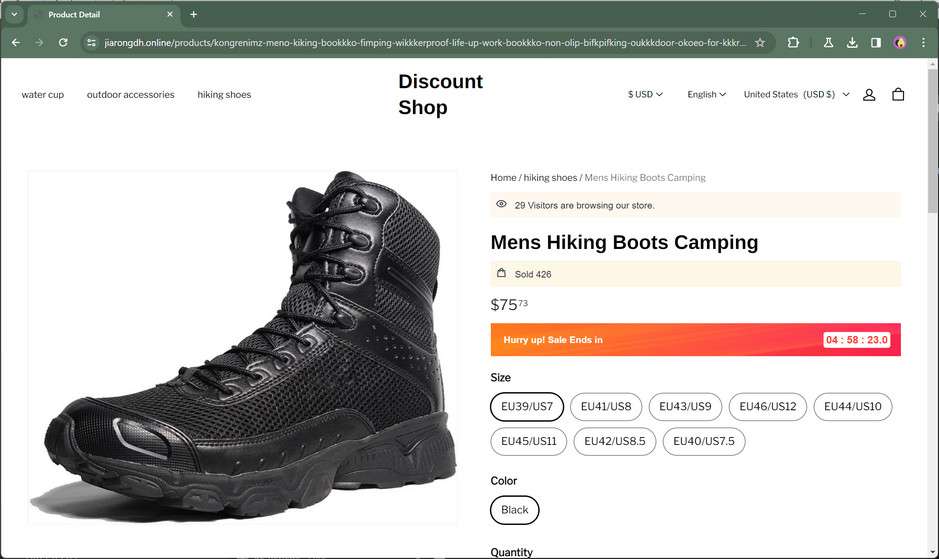Viewport: 939px width, 559px height.
Task: Open the browser downloads icon
Action: click(852, 43)
